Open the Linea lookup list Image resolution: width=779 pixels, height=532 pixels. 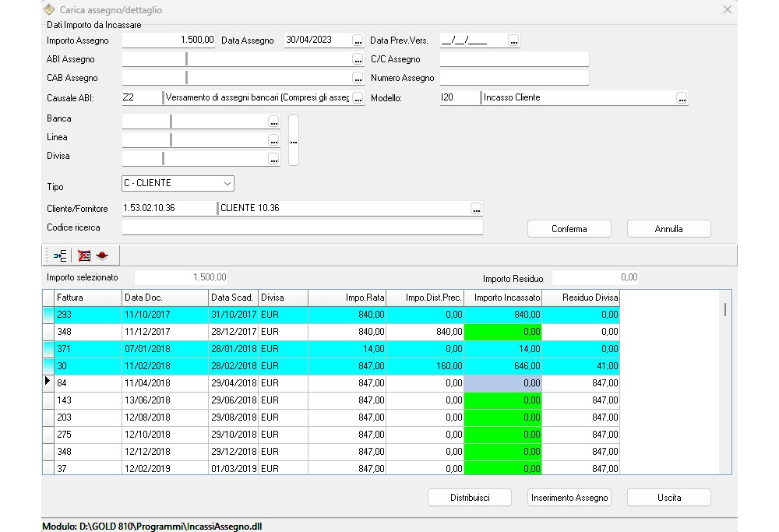[x=274, y=140]
